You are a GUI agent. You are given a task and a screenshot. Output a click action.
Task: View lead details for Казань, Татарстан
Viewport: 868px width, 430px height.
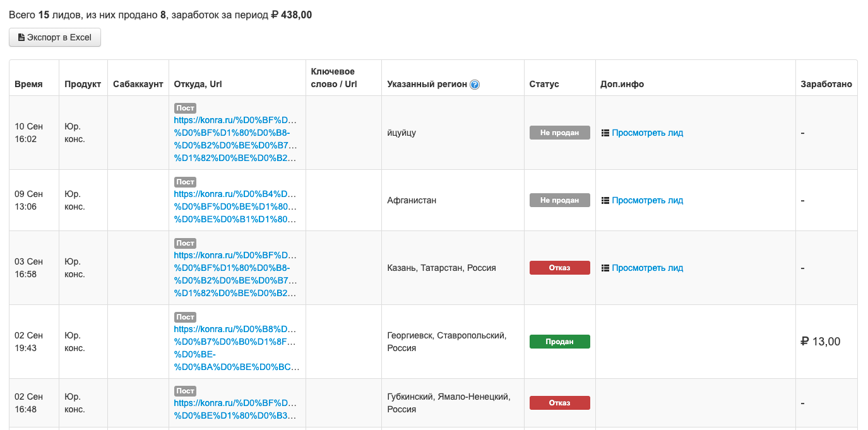point(647,268)
